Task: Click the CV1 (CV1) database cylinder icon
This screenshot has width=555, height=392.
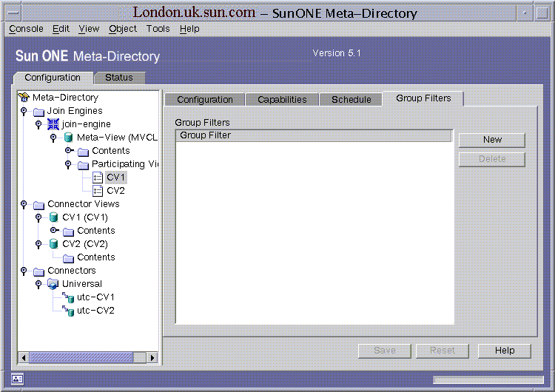Action: (53, 217)
